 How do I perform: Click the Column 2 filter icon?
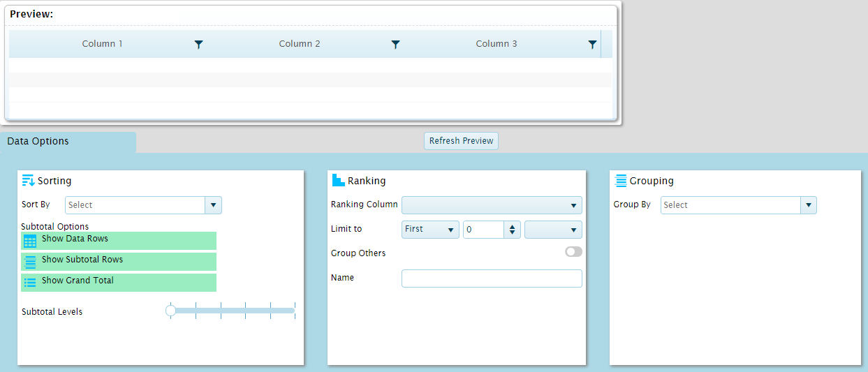click(x=395, y=45)
